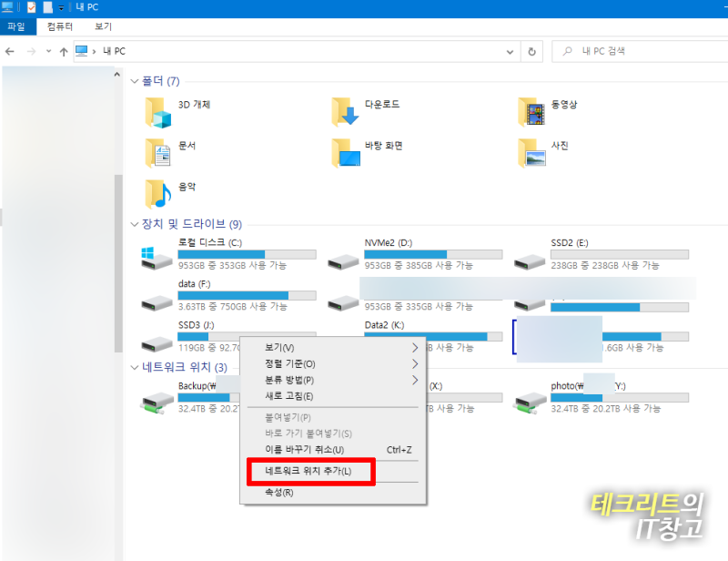Choose 속성(R) in context menu
The image size is (728, 561).
[x=333, y=492]
